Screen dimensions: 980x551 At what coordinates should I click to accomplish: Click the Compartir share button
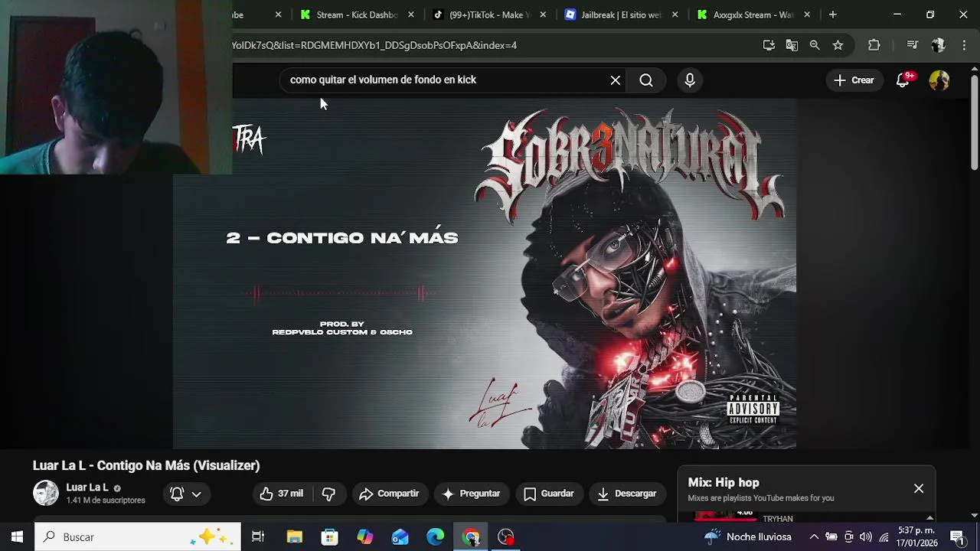tap(389, 494)
